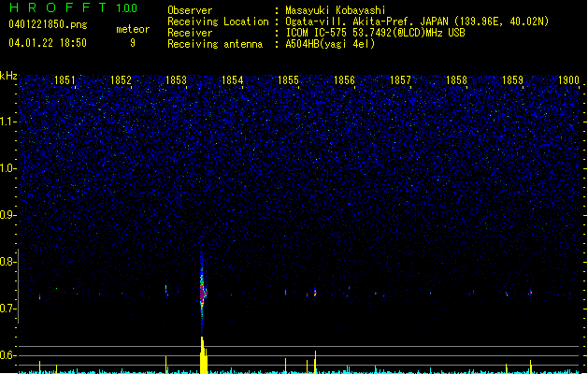Click the 'Receiver' field label
This screenshot has width=588, height=374.
pos(190,33)
